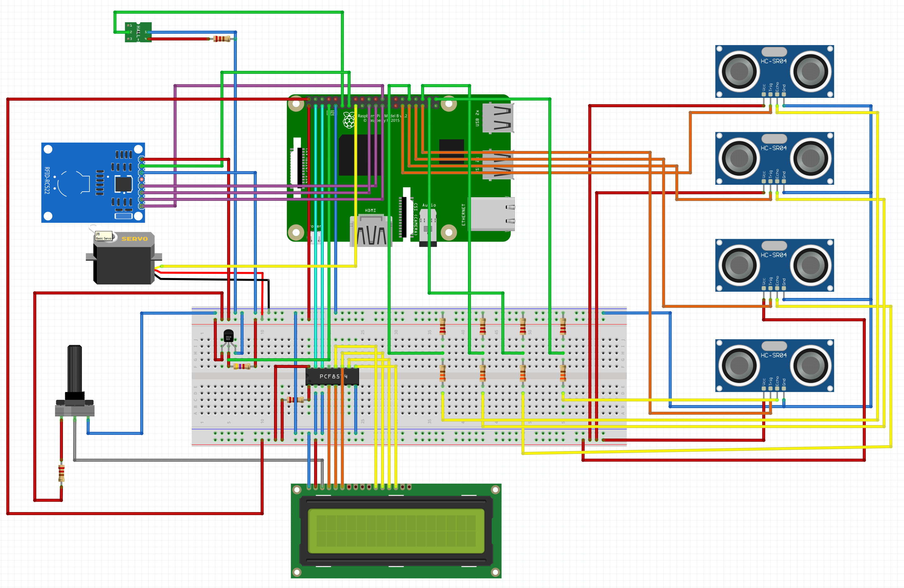Screen dimensions: 904x588
Task: Click the green LCD display screen
Action: [396, 531]
